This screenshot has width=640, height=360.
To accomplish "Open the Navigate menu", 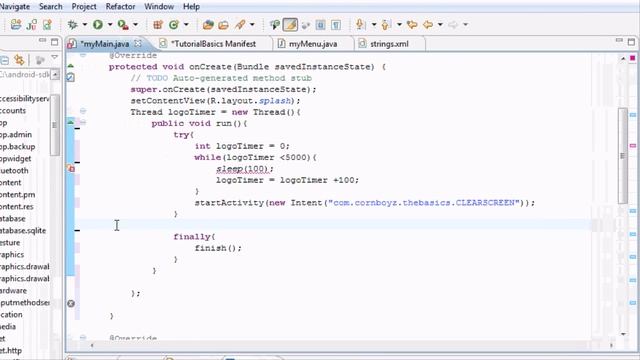I will click(x=15, y=7).
